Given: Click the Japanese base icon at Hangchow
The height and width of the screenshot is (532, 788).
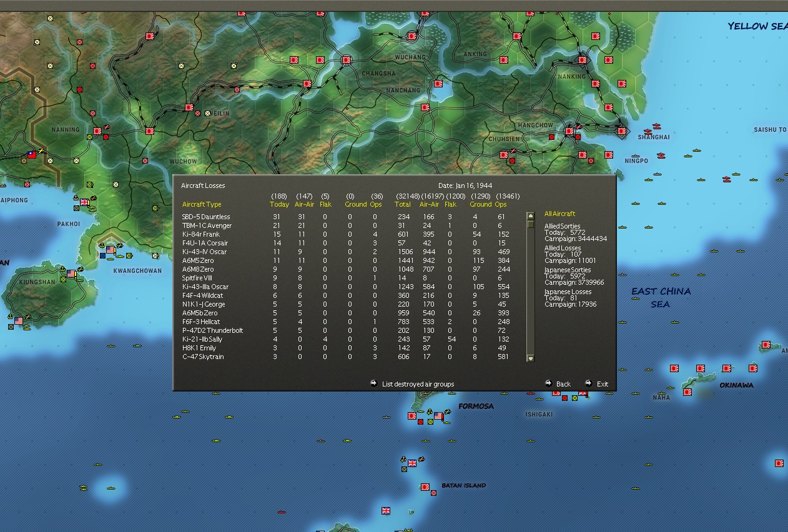Looking at the screenshot, I should click(569, 132).
